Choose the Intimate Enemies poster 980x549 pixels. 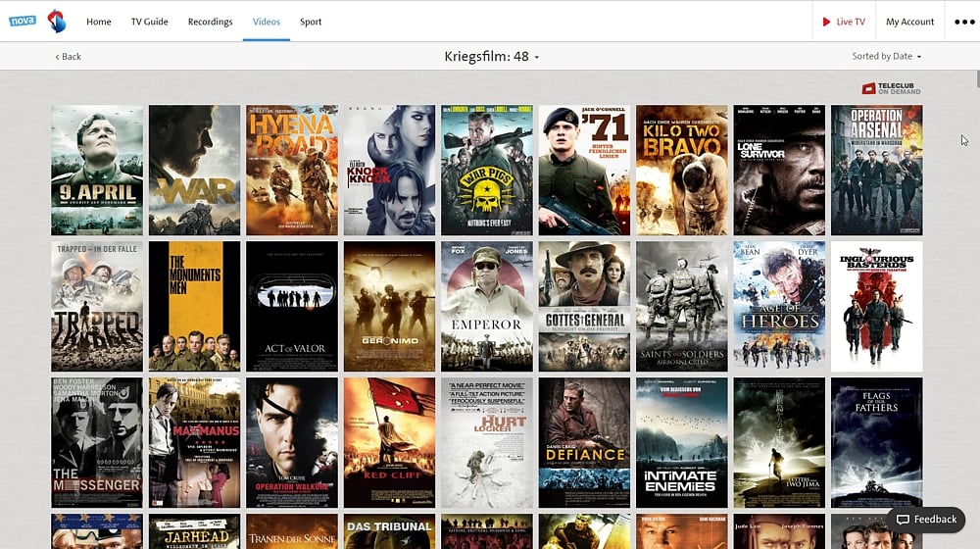(x=682, y=443)
